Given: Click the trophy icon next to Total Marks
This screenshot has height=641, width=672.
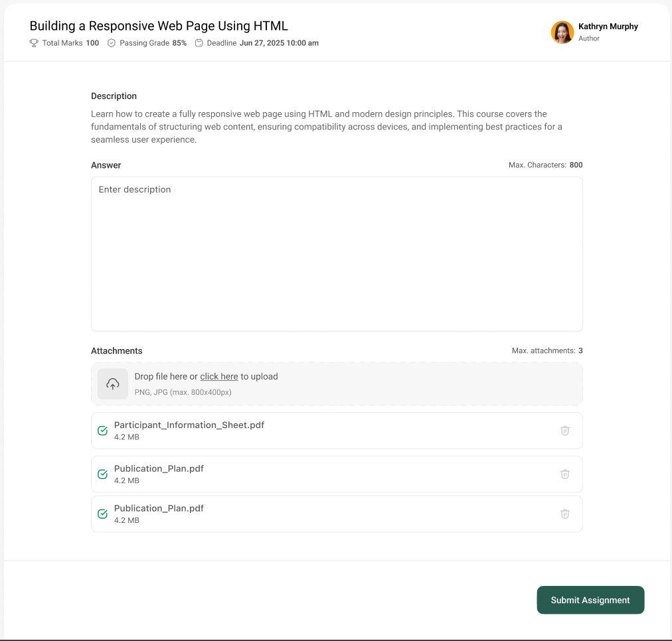Looking at the screenshot, I should pos(33,42).
